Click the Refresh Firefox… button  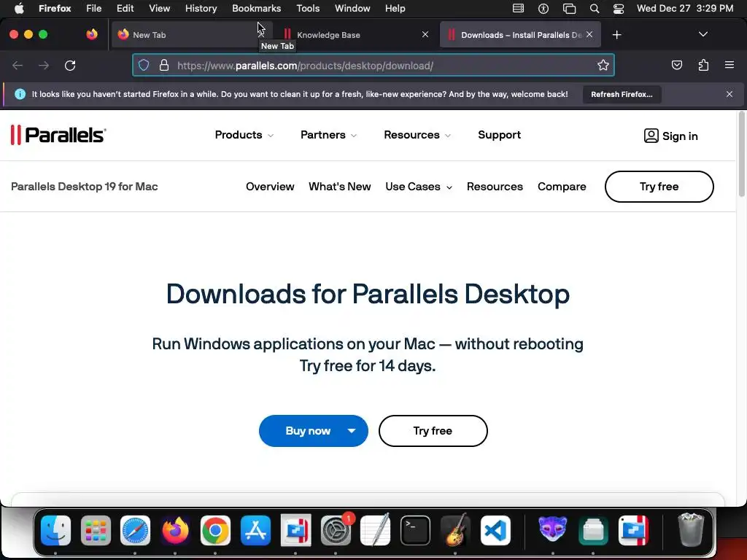click(x=622, y=94)
